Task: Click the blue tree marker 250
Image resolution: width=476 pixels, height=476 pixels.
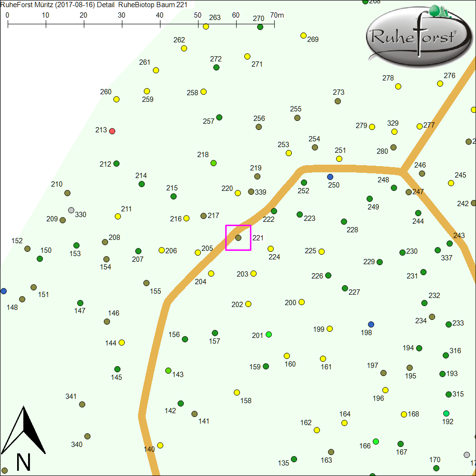Action: (x=330, y=177)
